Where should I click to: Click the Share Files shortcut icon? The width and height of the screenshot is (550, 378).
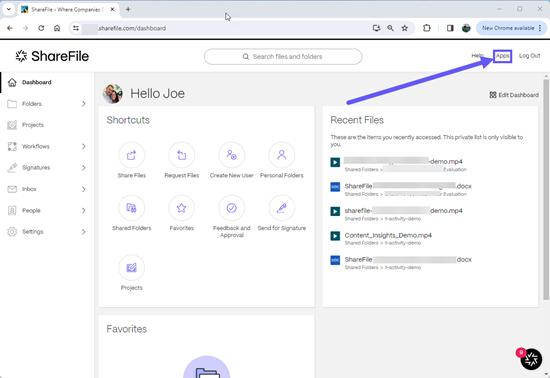pyautogui.click(x=132, y=155)
